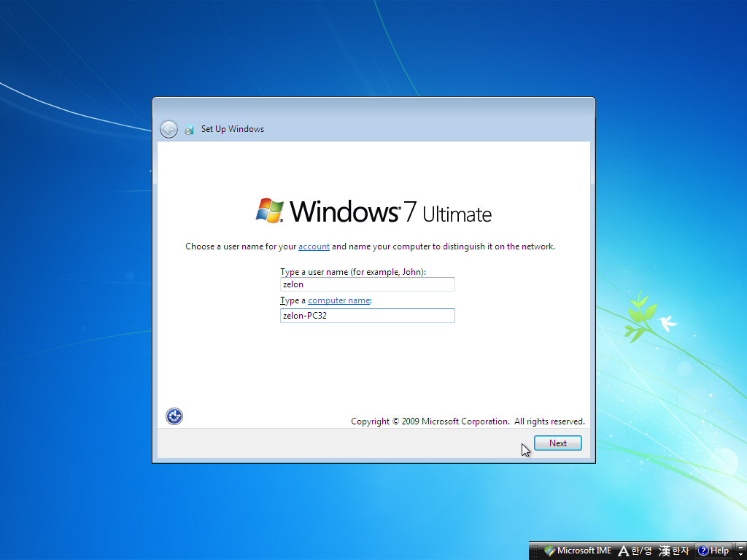
Task: Click the back arrow in Set Up Windows
Action: pos(169,129)
